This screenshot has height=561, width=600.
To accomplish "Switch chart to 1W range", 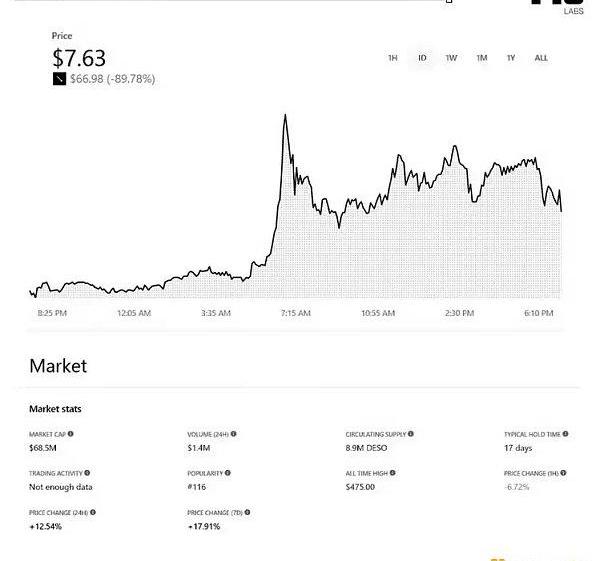I will tap(451, 58).
